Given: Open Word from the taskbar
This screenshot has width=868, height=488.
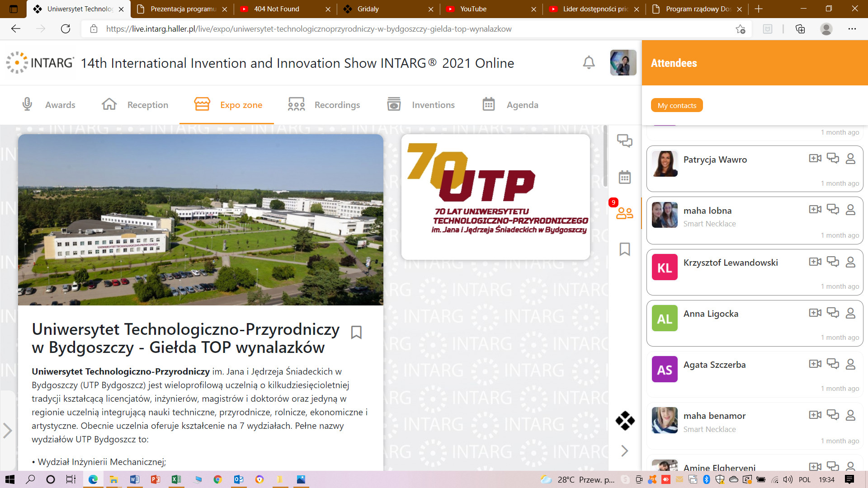Looking at the screenshot, I should [x=134, y=479].
